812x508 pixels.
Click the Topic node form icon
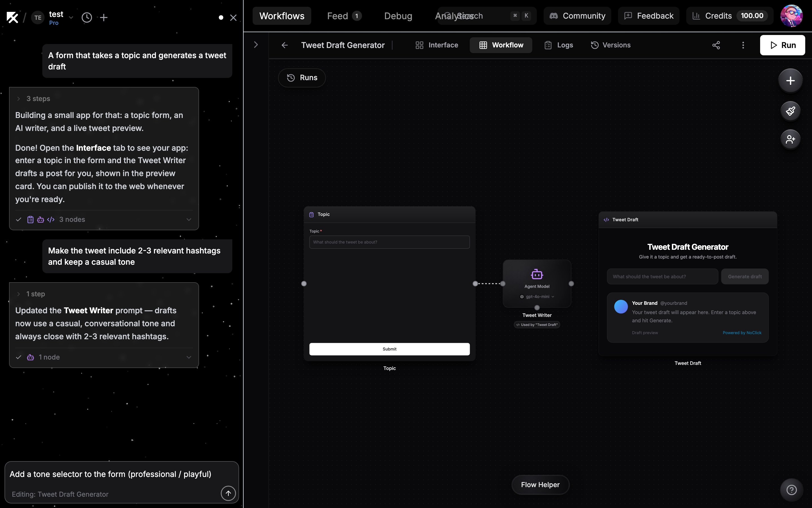point(311,214)
